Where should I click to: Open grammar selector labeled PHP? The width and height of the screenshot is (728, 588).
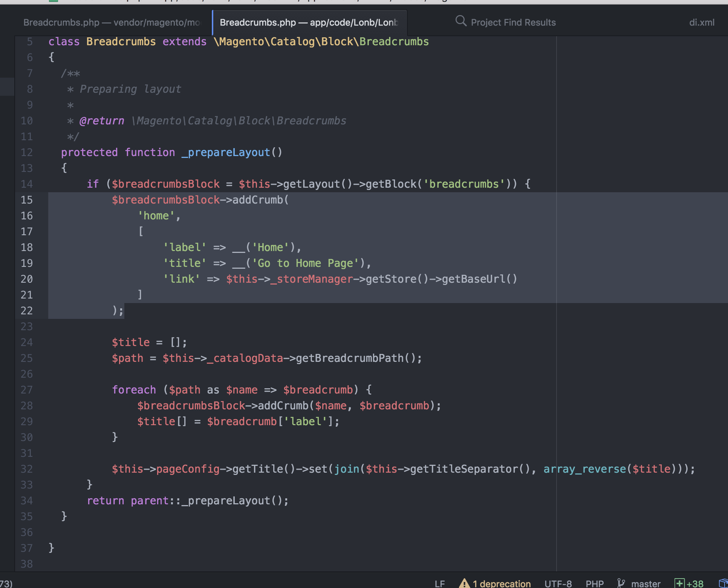click(x=595, y=583)
